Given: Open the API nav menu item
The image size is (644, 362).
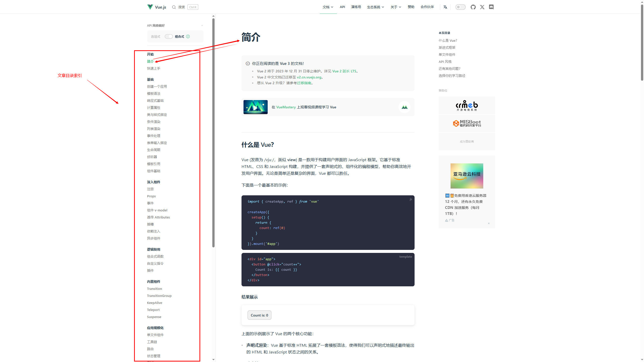Looking at the screenshot, I should 342,7.
